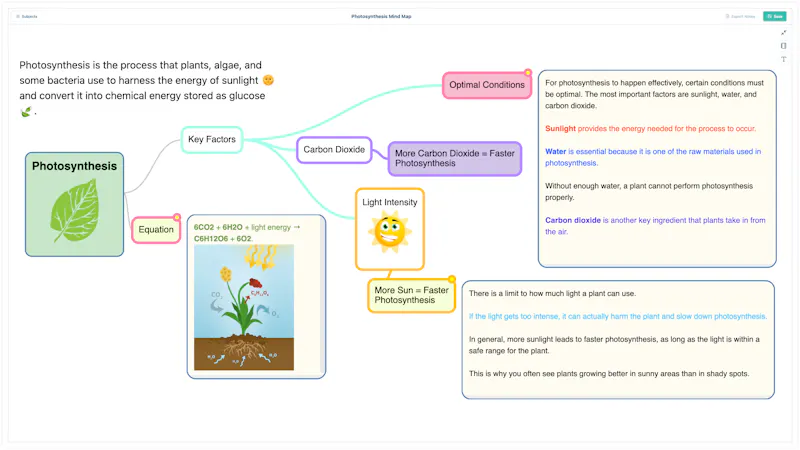Open the Subjects menu at top left
Image resolution: width=800 pixels, height=450 pixels.
[x=27, y=16]
